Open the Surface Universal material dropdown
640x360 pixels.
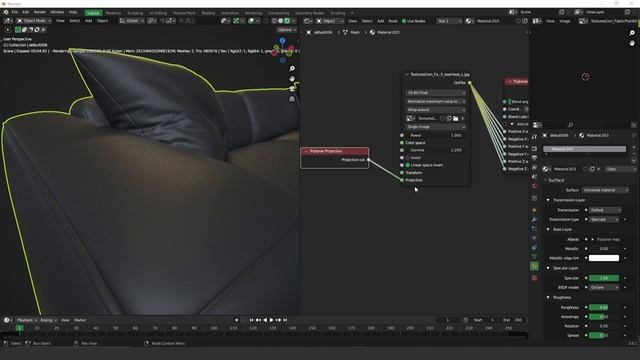point(605,190)
